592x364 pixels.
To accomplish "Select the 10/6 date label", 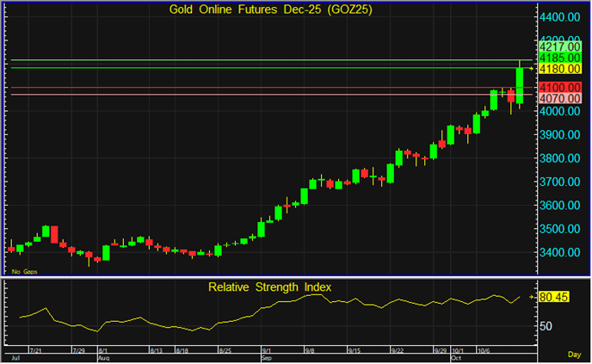I will coord(484,351).
